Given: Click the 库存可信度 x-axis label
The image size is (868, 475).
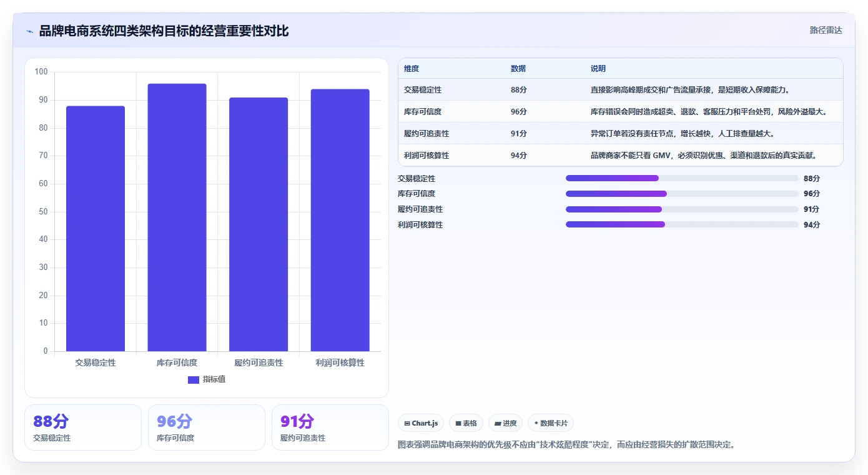Looking at the screenshot, I should point(177,362).
